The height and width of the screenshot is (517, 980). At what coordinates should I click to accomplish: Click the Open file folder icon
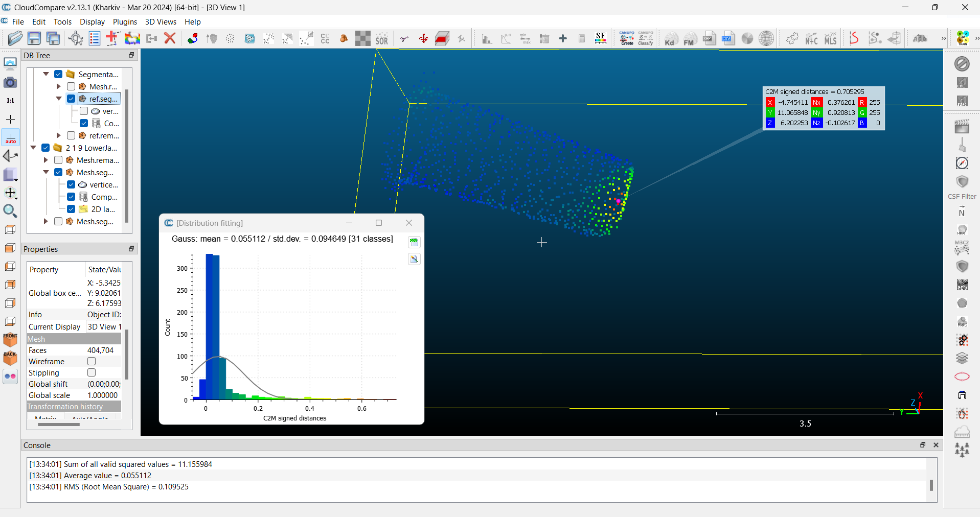[x=15, y=38]
